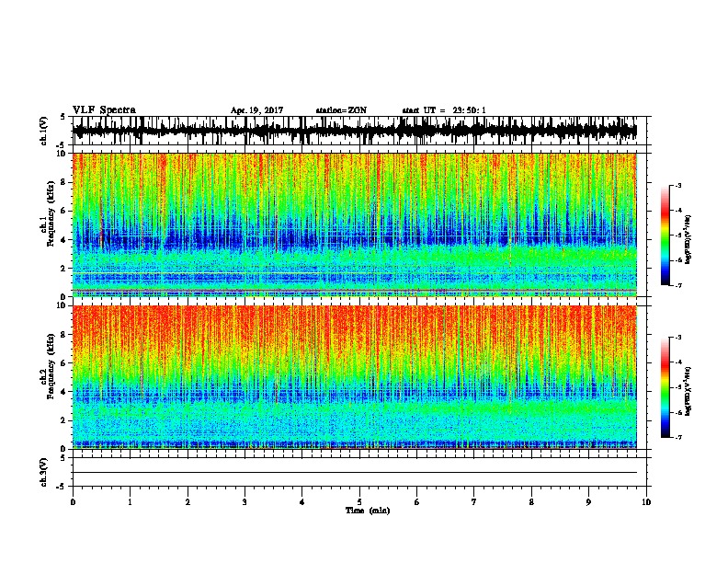Click the "VLF Spectra" plot title
This screenshot has width=728, height=563.
click(104, 110)
